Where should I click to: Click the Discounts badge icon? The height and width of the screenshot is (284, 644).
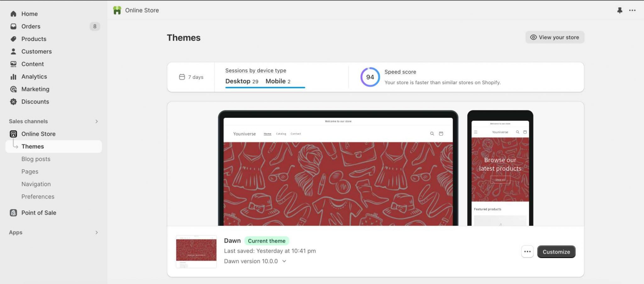coord(13,102)
